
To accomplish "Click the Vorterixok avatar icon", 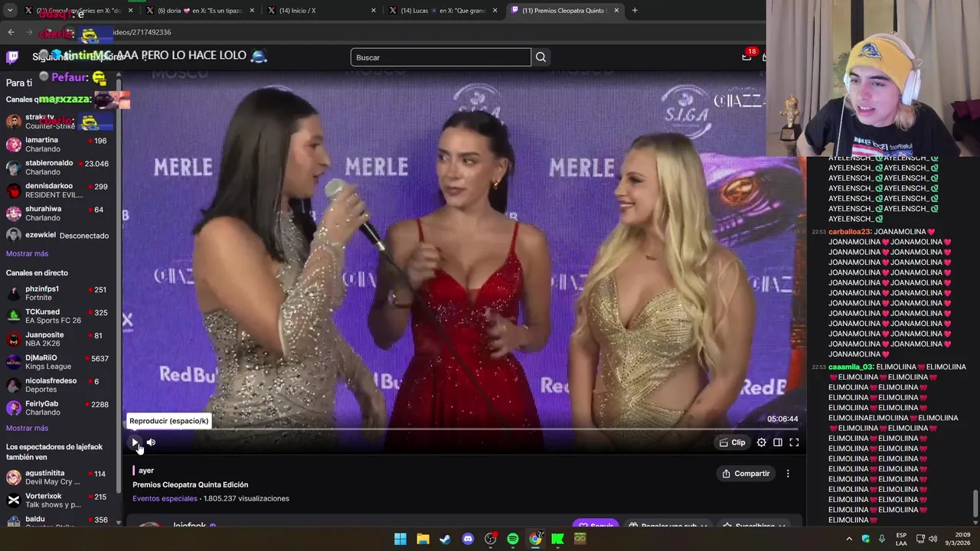I will (x=14, y=501).
